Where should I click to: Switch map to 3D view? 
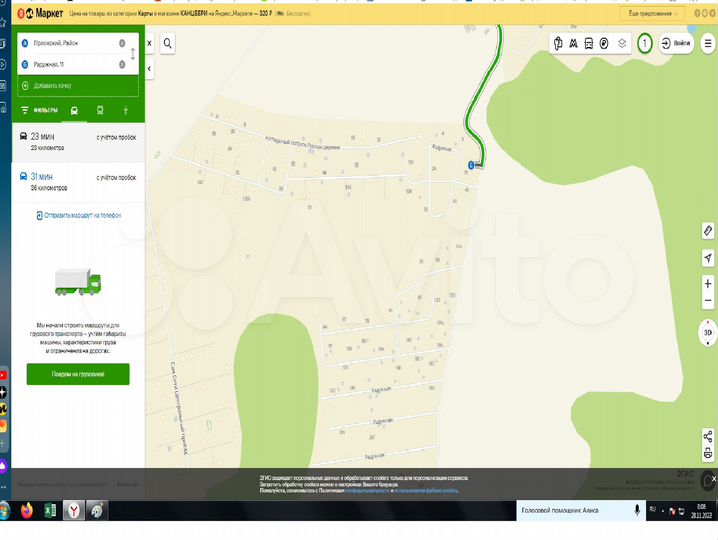point(708,332)
